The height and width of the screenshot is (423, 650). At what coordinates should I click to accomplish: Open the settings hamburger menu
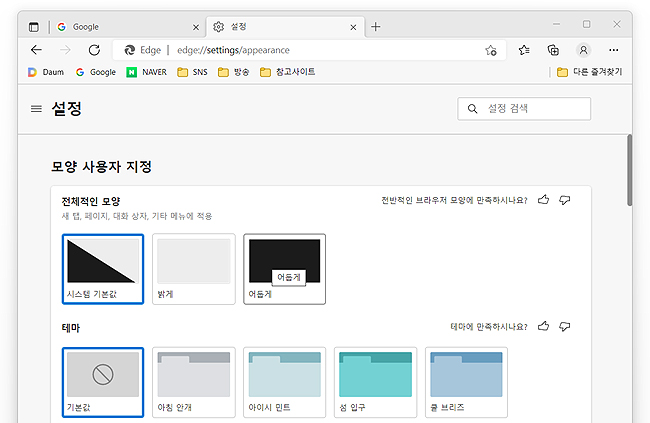point(36,109)
